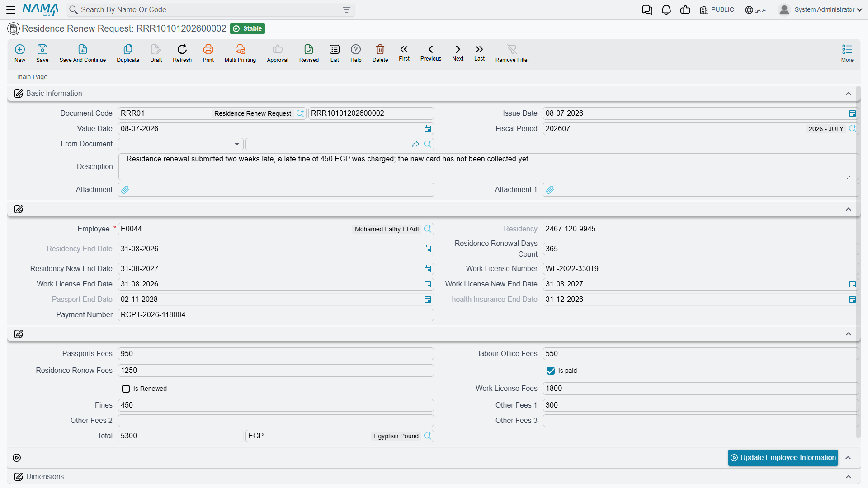The image size is (868, 488).
Task: Collapse the Basic Information section
Action: (849, 94)
